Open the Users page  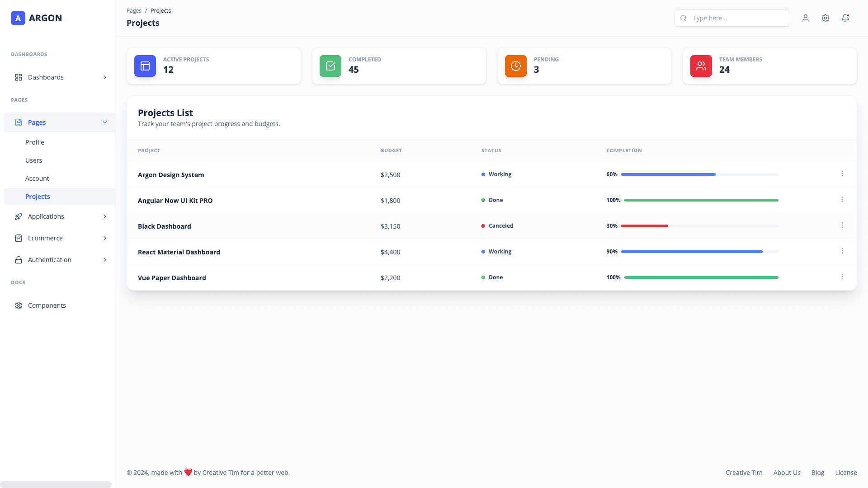pos(34,160)
